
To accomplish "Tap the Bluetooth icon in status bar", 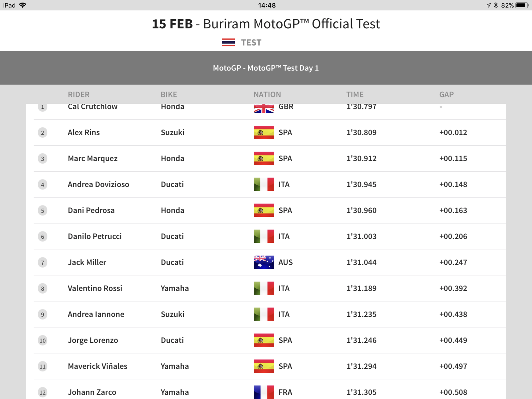I will 496,5.
